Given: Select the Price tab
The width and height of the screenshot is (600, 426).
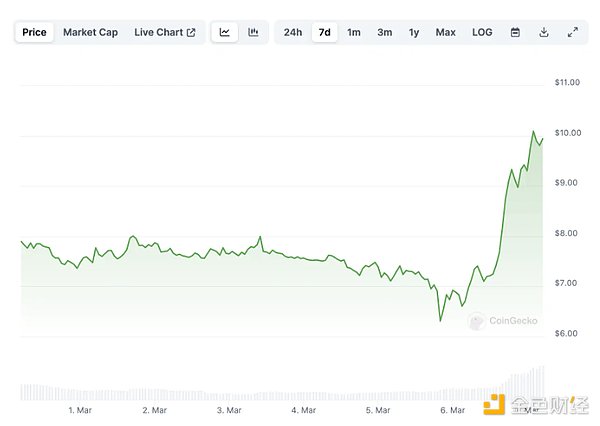Looking at the screenshot, I should point(34,32).
